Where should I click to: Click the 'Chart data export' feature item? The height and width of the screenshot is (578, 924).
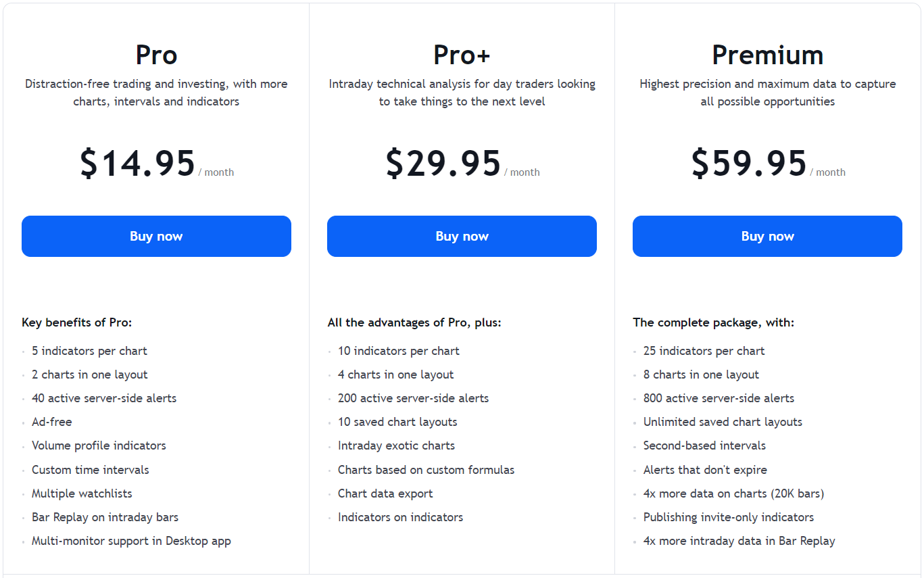click(x=385, y=493)
